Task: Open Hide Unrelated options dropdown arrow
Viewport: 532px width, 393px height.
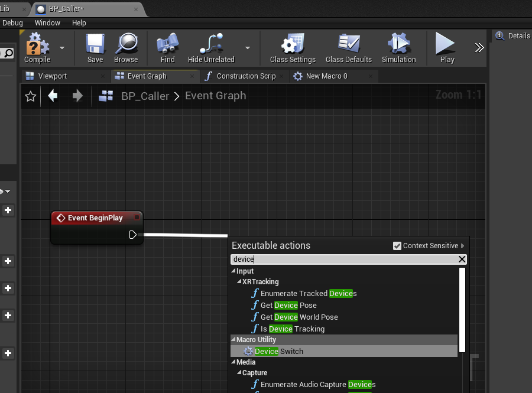Action: point(248,48)
